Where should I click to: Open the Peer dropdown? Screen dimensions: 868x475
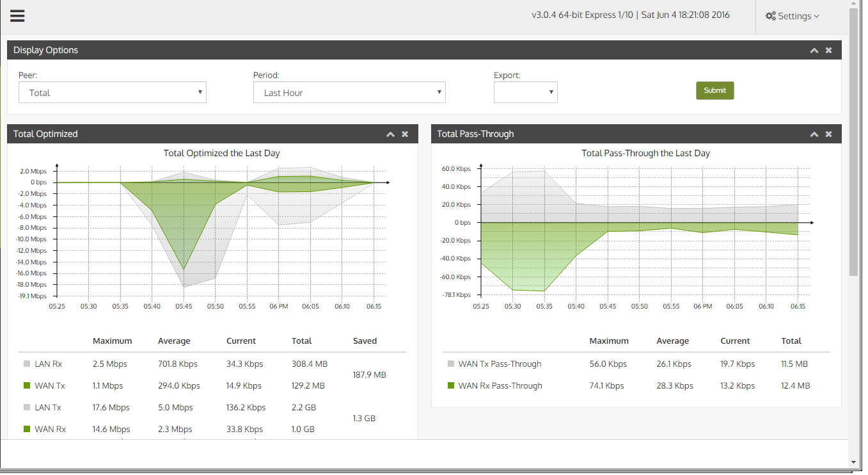click(x=112, y=92)
